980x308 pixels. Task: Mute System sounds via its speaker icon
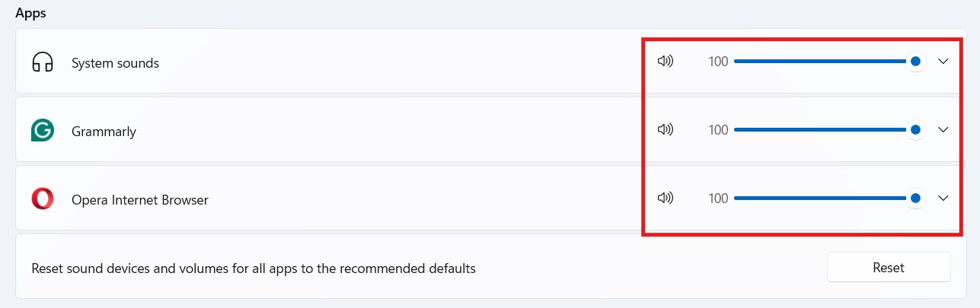coord(666,62)
